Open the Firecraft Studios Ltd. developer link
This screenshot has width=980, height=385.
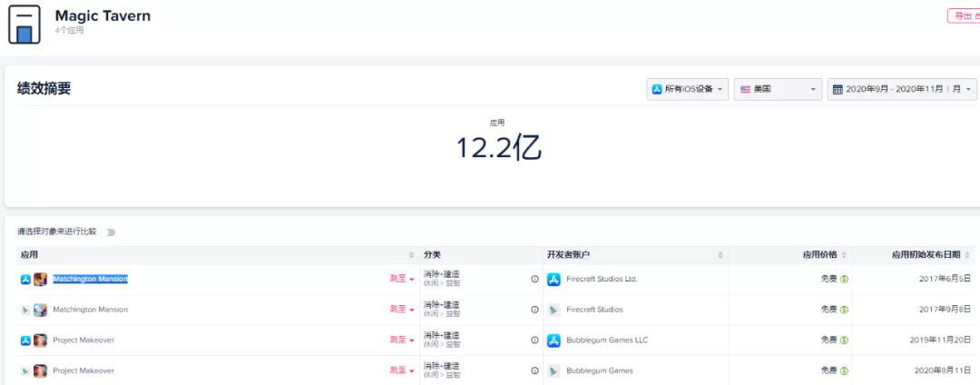click(x=602, y=280)
